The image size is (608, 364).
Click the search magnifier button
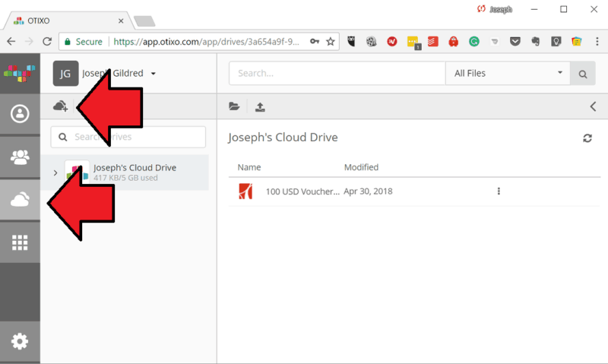(x=583, y=73)
